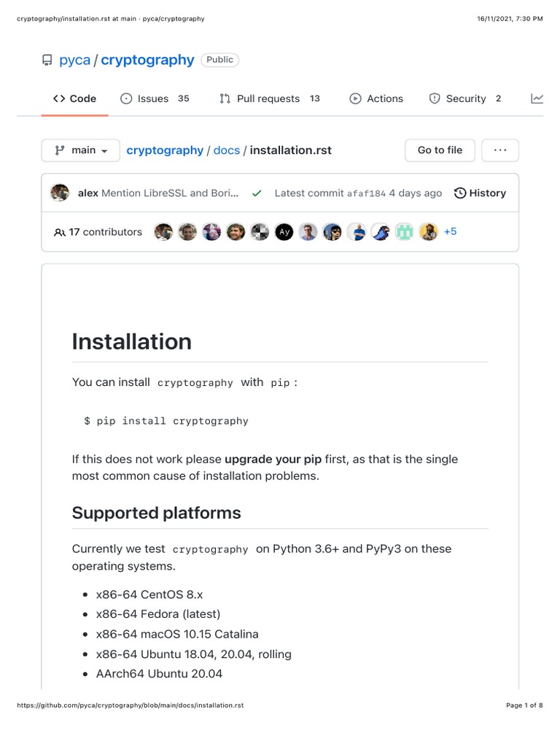Go to the Security tab
560x747 pixels.
465,98
